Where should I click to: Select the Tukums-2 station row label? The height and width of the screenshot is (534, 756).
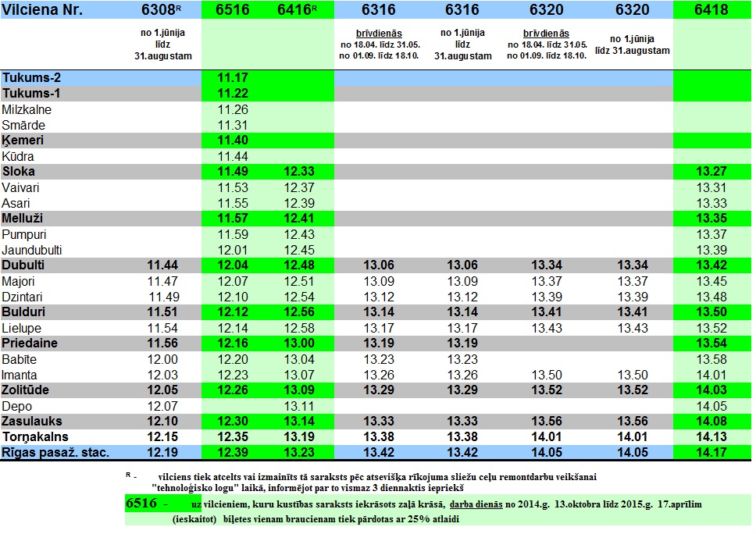pyautogui.click(x=32, y=78)
